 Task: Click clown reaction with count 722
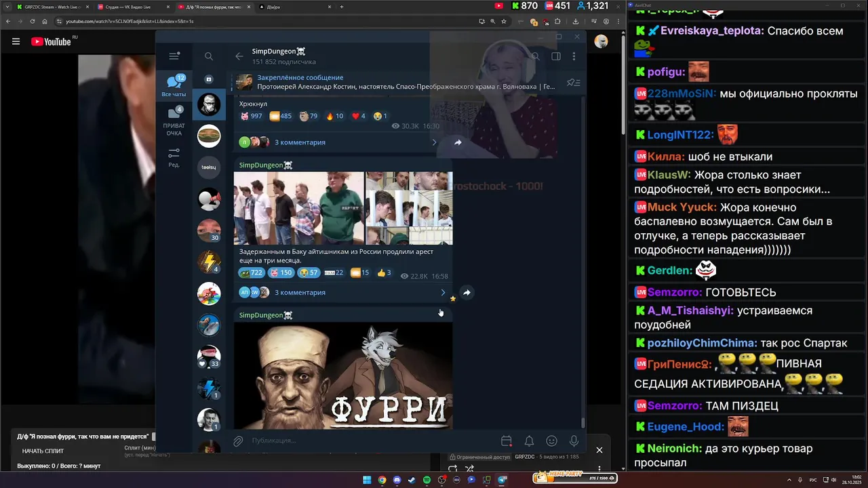(x=251, y=272)
